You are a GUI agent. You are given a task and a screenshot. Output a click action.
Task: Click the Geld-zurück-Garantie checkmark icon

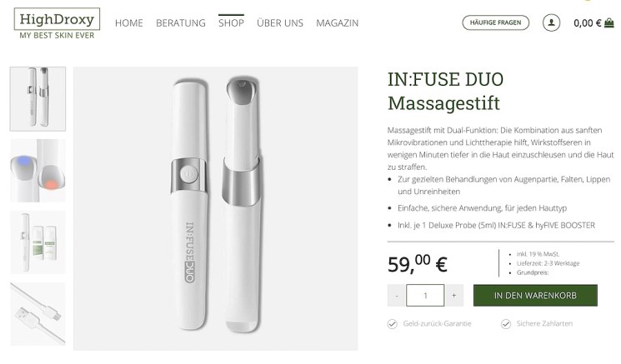pyautogui.click(x=392, y=324)
